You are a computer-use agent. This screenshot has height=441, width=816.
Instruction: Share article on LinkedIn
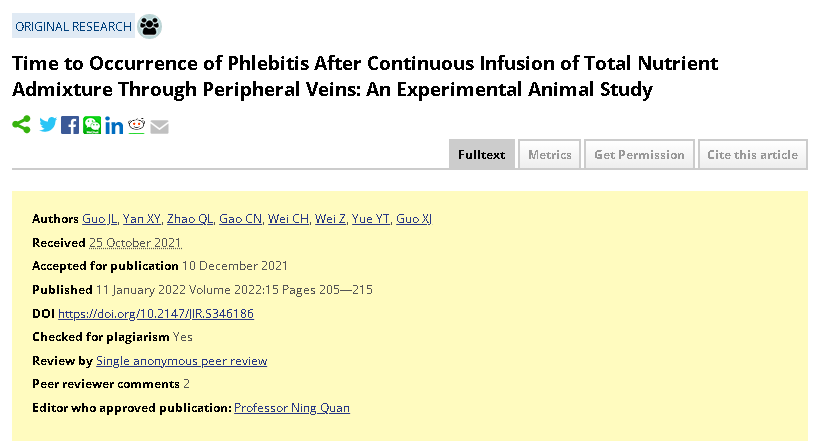point(114,125)
